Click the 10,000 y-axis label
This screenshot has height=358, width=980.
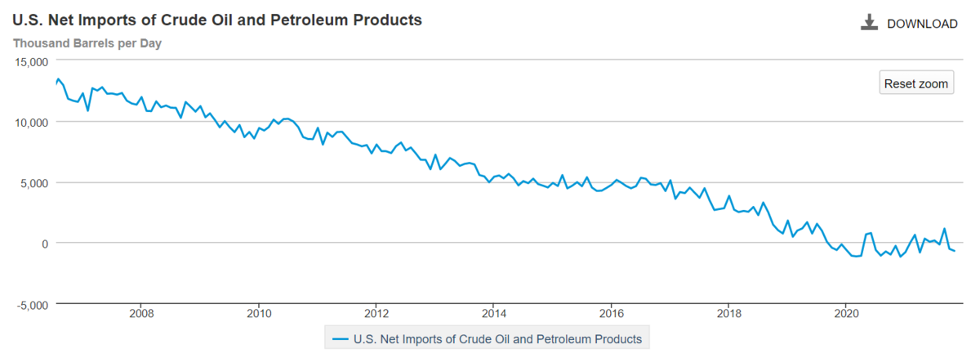33,122
